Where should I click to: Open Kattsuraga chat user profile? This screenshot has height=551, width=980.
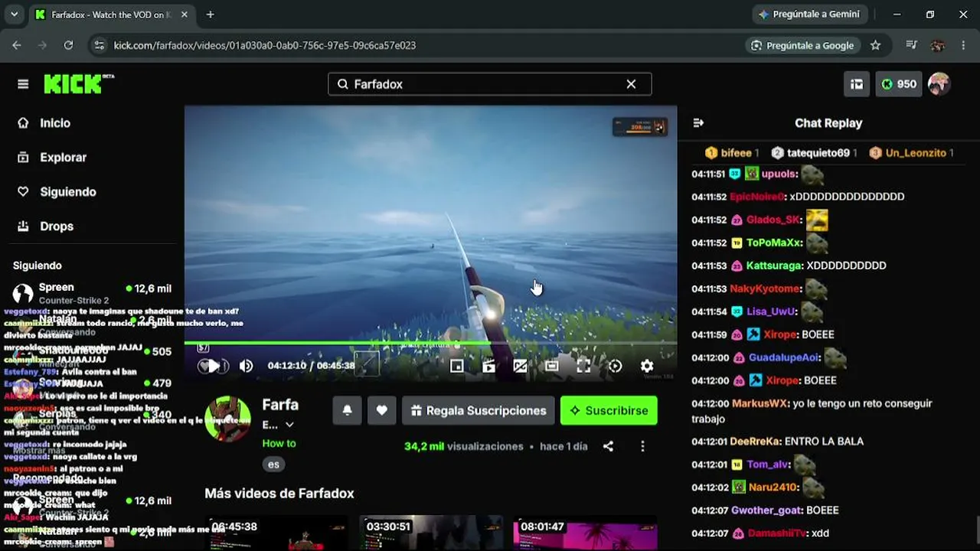point(774,266)
